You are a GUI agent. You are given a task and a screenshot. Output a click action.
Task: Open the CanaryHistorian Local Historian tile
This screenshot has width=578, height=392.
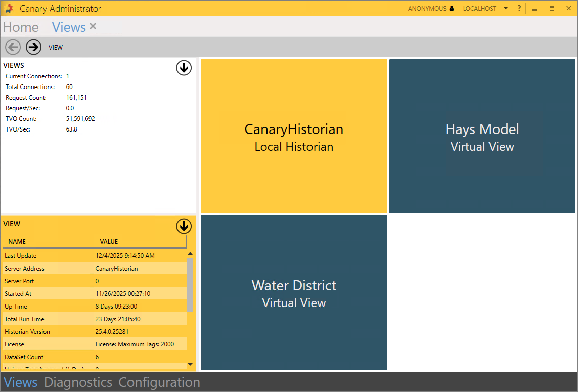294,137
